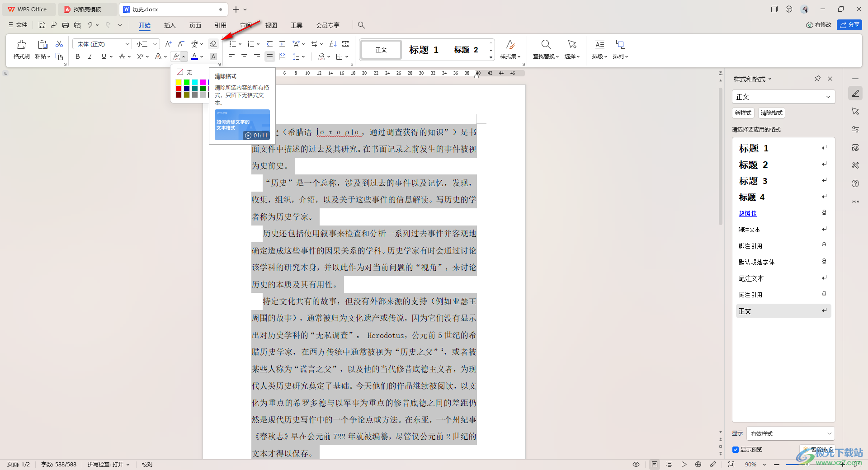Decrease font size with A- icon
The width and height of the screenshot is (868, 470).
coord(181,44)
